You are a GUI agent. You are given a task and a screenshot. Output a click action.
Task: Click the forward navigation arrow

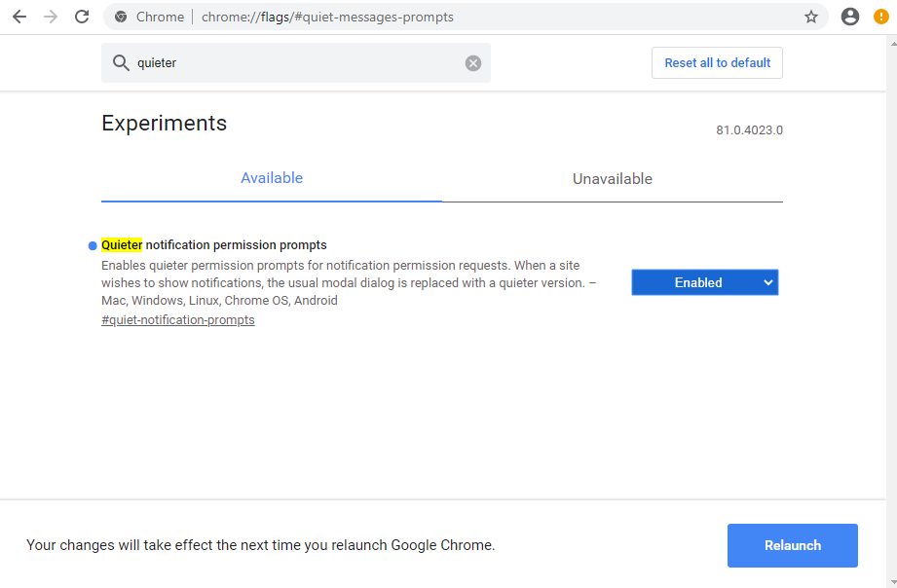pos(51,17)
